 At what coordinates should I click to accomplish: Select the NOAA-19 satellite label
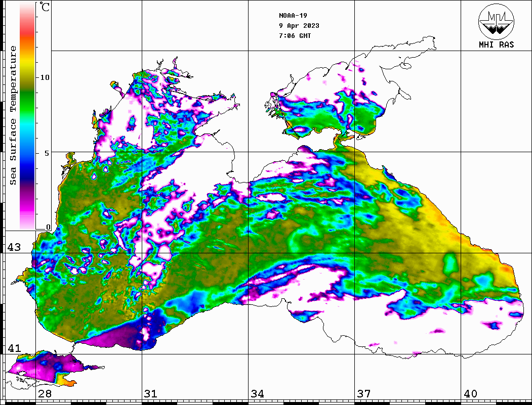[x=293, y=16]
